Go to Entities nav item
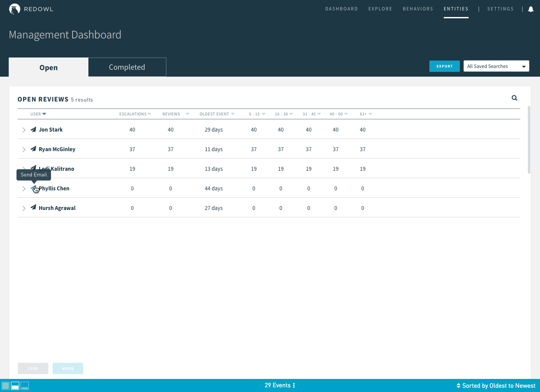540x392 pixels. (x=456, y=9)
